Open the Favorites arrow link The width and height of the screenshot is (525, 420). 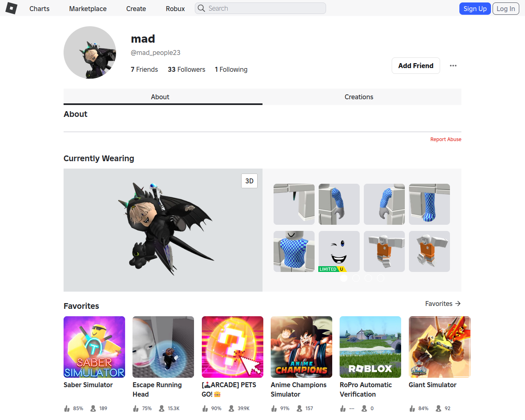point(443,304)
